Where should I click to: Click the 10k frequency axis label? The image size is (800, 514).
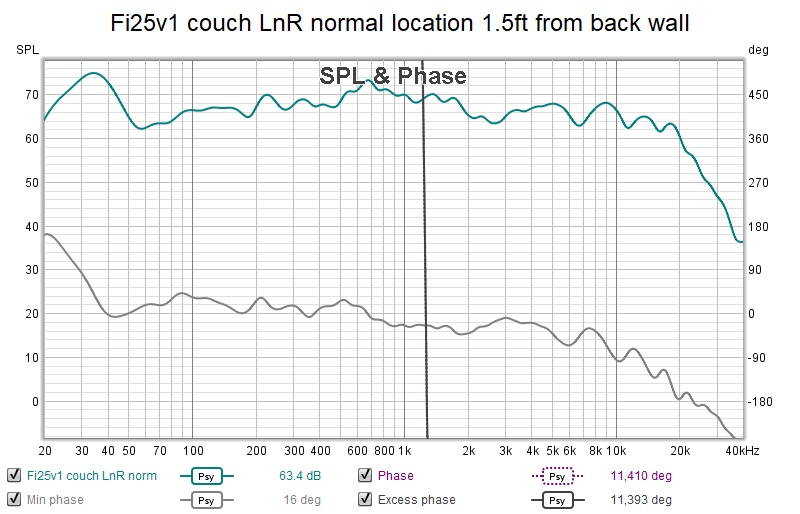click(x=616, y=451)
